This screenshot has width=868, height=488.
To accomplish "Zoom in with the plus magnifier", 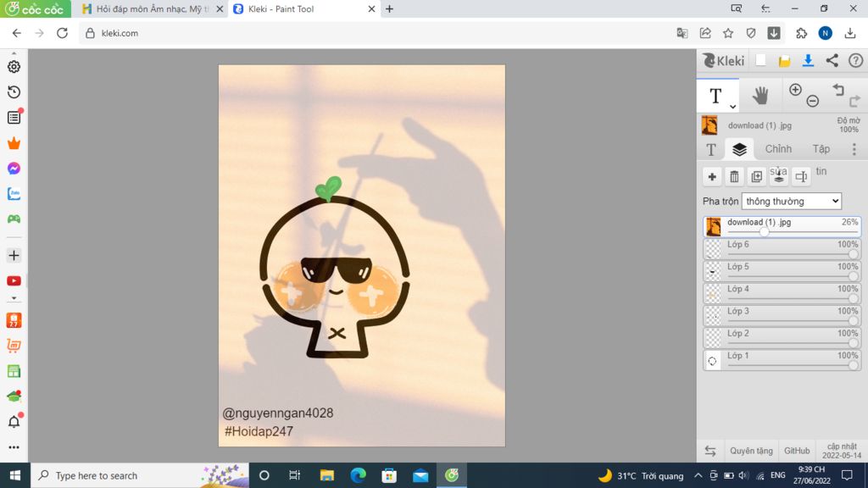I will (x=795, y=90).
